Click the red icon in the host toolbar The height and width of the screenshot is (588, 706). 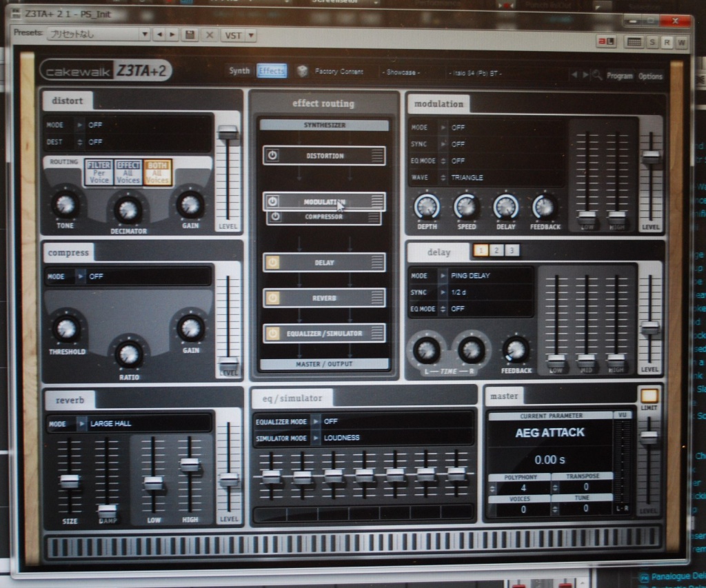point(605,41)
